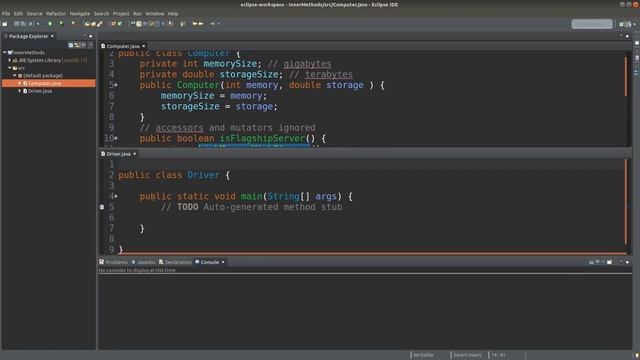Image resolution: width=640 pixels, height=360 pixels.
Task: Collapse the InnerMethods project node
Action: click(x=4, y=52)
